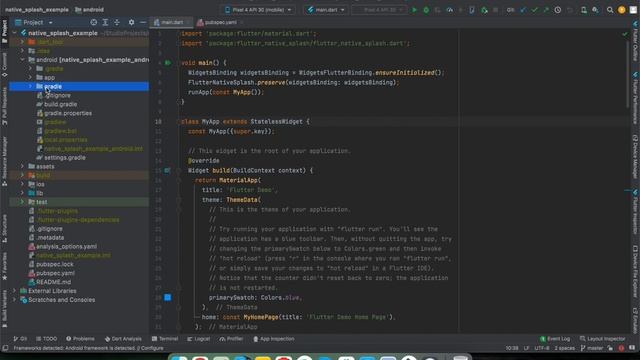Click Git commit green checkmark icon
Image resolution: width=640 pixels, height=360 pixels.
click(534, 10)
